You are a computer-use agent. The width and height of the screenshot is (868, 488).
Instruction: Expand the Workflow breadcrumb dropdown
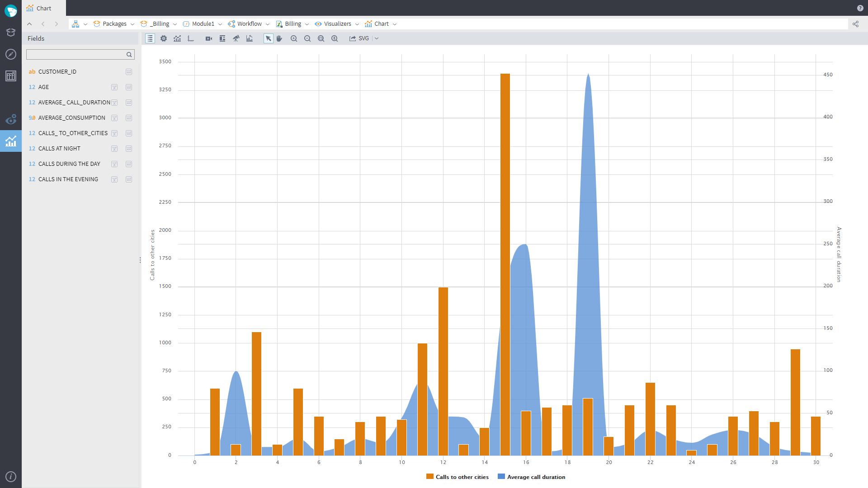click(268, 23)
